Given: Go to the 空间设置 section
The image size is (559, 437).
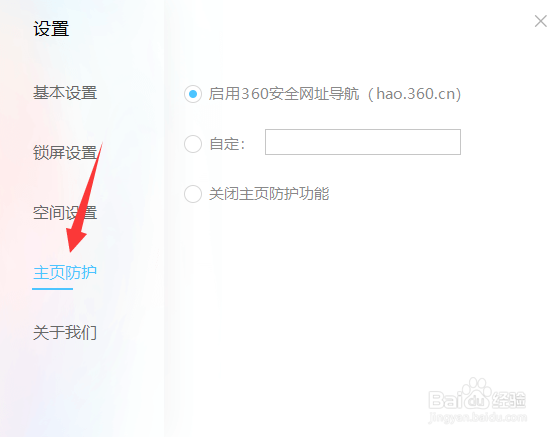Looking at the screenshot, I should 65,213.
